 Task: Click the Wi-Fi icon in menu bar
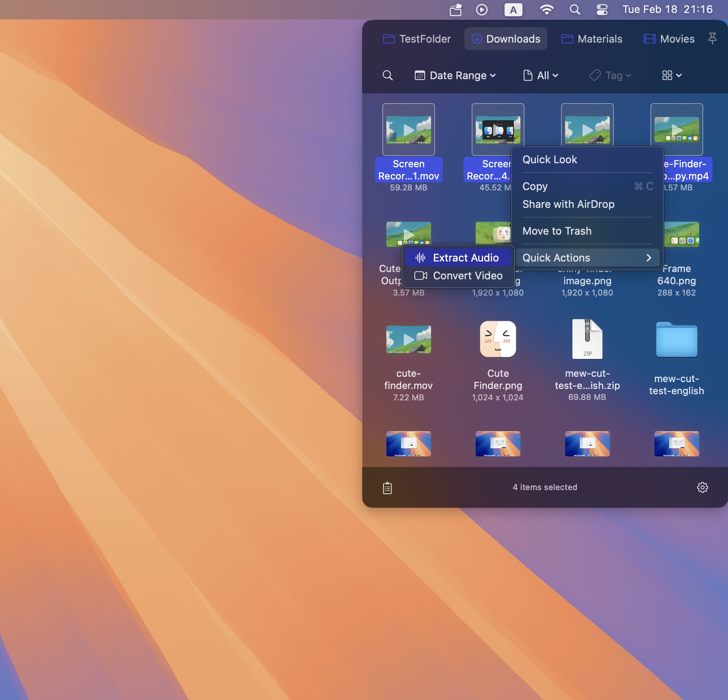pos(546,10)
